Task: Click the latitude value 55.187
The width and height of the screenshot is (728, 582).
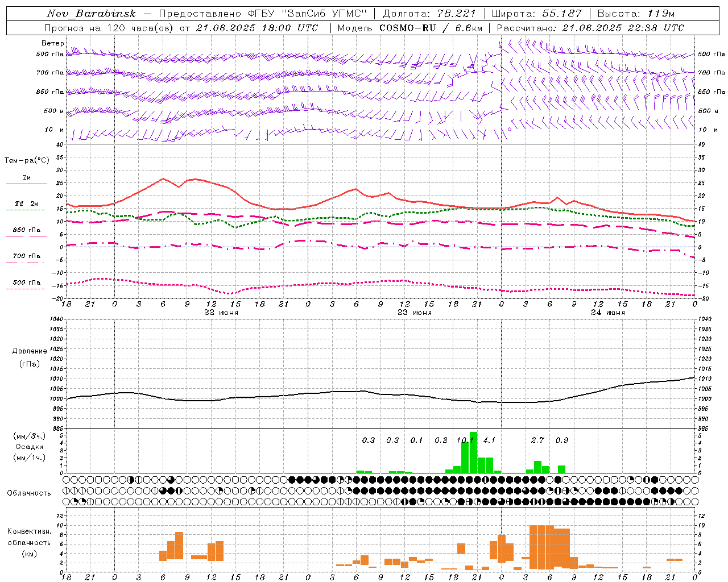Action: pyautogui.click(x=562, y=14)
